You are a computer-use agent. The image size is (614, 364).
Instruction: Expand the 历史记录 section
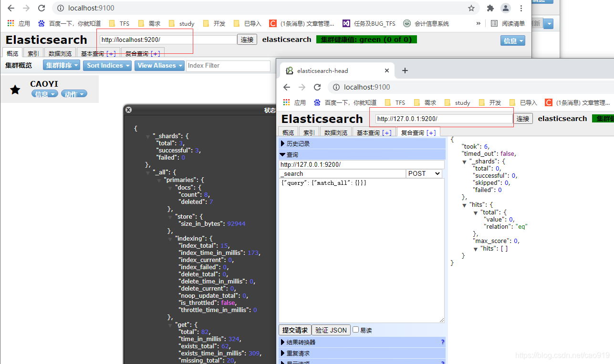click(362, 143)
